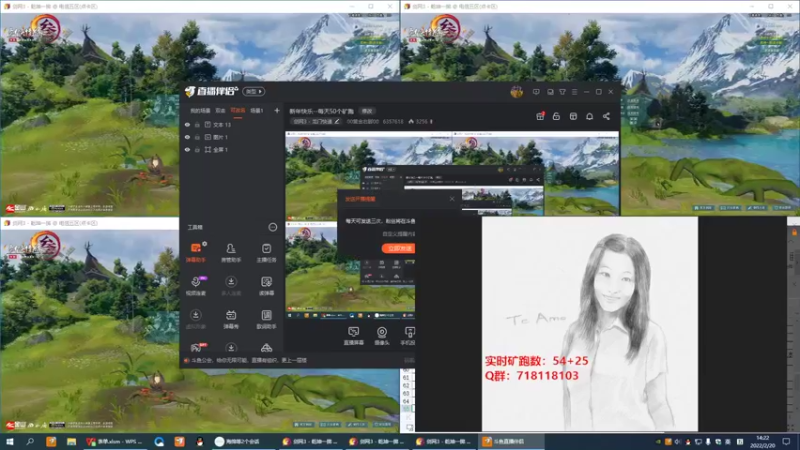Click the sketch portrait image
Screen dimensions: 800x450
point(590,323)
